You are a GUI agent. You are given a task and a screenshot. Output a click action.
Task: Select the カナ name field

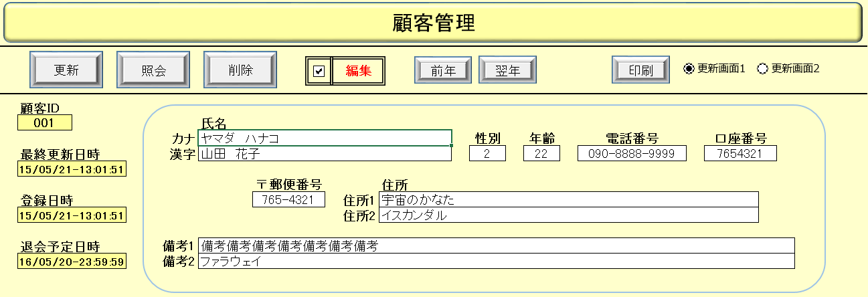click(x=325, y=138)
